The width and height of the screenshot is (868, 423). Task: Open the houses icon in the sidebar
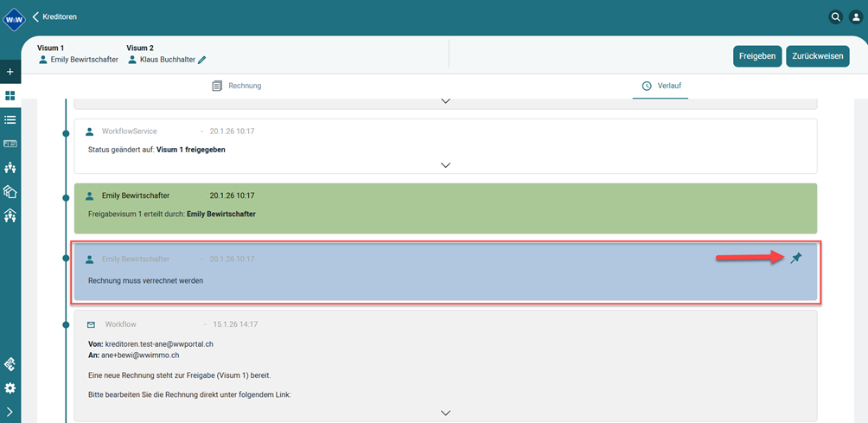[10, 191]
